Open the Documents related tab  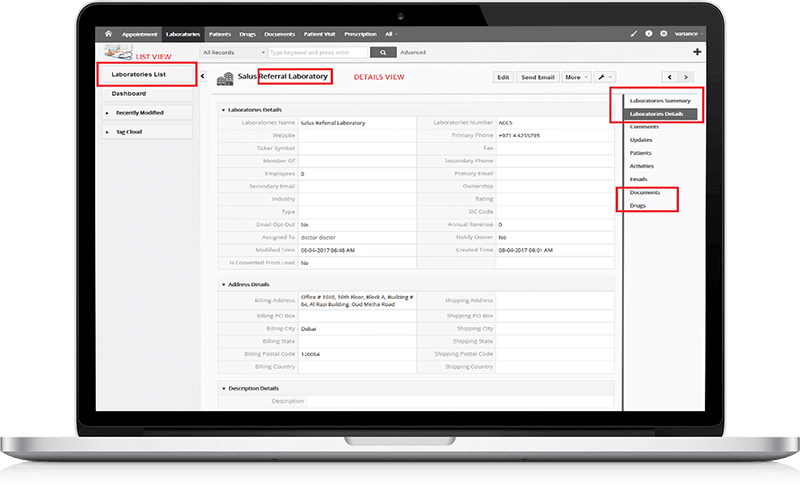644,193
